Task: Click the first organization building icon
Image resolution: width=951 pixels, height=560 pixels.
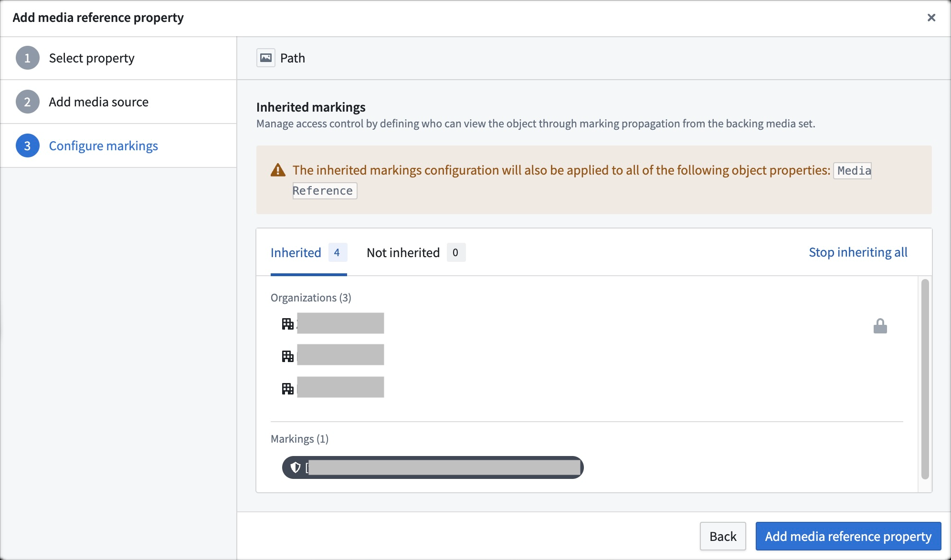Action: 287,324
